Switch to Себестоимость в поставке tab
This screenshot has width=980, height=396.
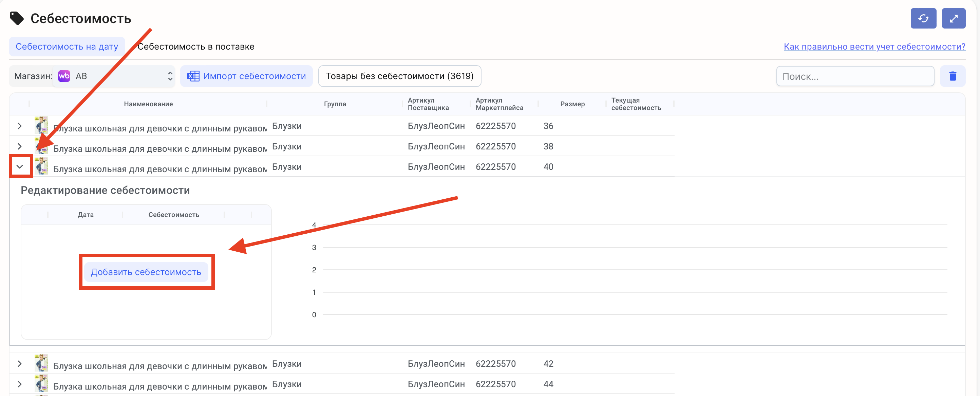tap(195, 47)
